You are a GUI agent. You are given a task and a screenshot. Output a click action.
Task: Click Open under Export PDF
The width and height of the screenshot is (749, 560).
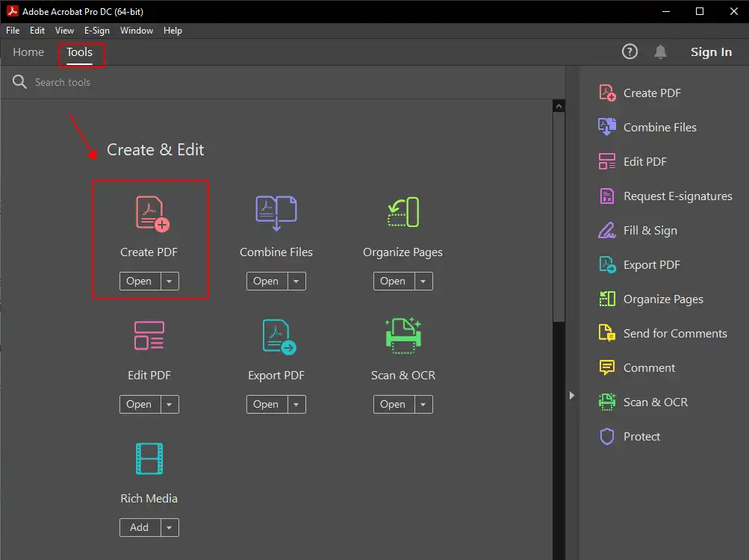267,404
